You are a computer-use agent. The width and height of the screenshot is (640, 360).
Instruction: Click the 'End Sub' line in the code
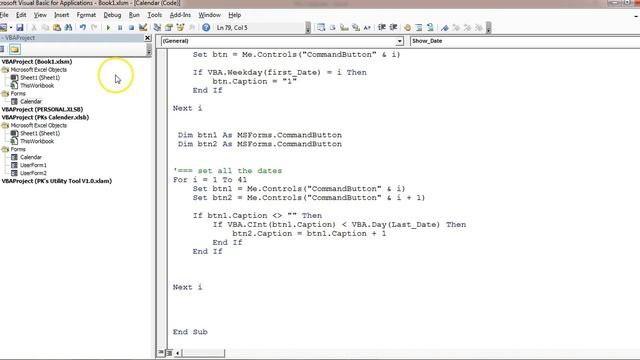[190, 332]
